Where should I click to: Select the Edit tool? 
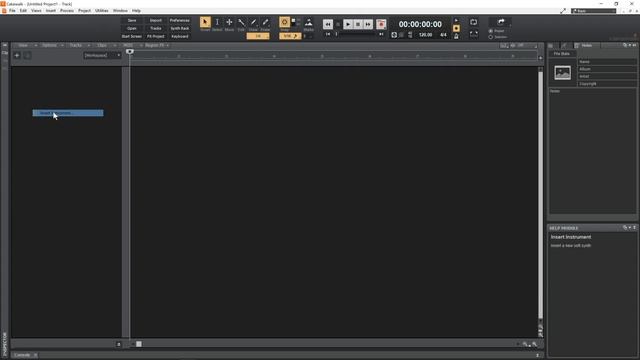tap(241, 23)
